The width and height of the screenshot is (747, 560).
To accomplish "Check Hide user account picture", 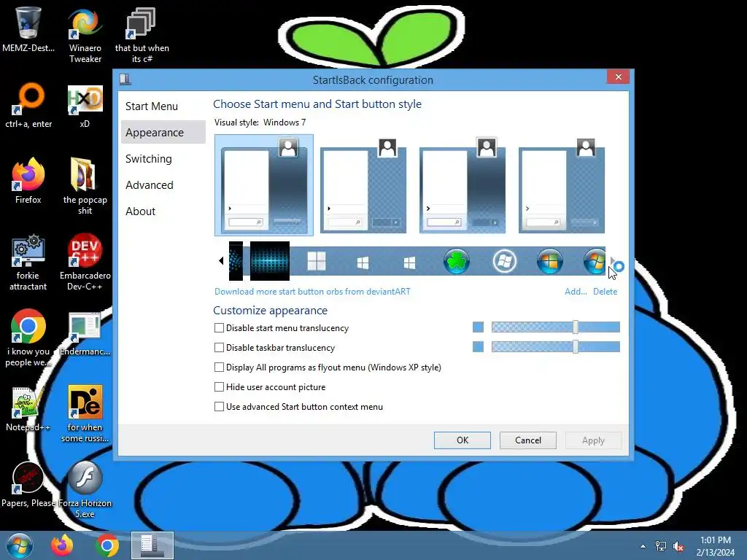I will (219, 386).
